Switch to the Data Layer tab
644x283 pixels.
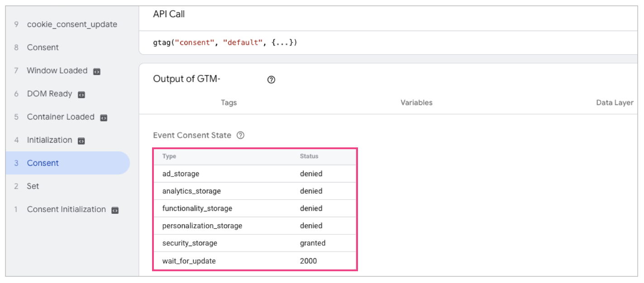(614, 103)
